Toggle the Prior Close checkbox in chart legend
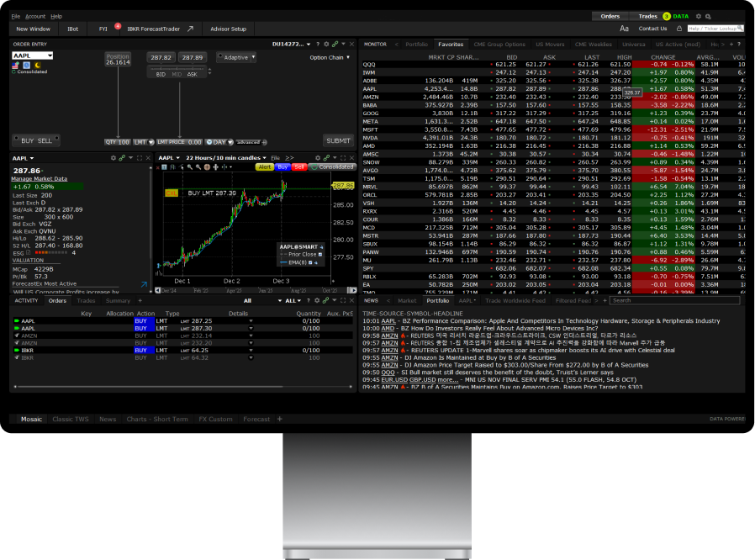The width and height of the screenshot is (755, 560). [320, 254]
